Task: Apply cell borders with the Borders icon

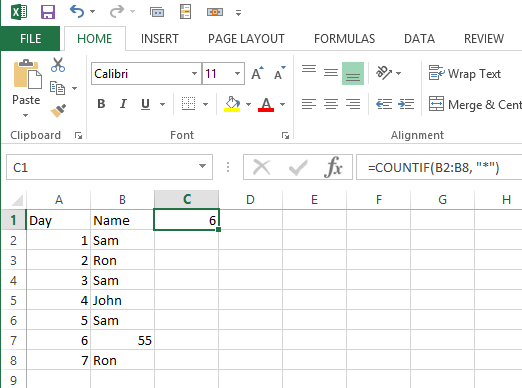Action: [188, 104]
